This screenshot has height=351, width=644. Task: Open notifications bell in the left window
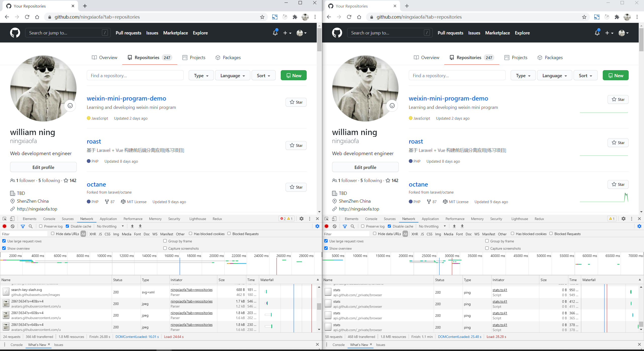pyautogui.click(x=275, y=33)
